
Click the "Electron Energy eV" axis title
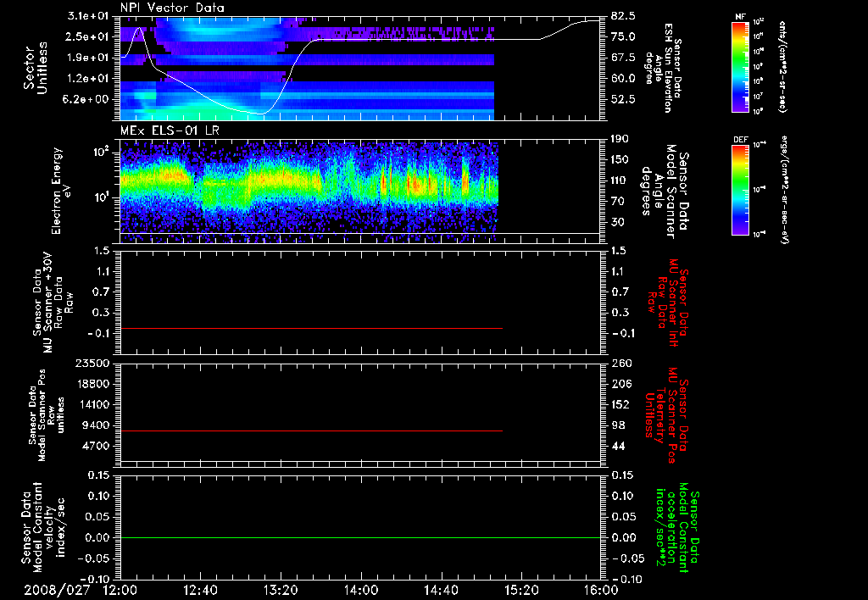pos(60,191)
